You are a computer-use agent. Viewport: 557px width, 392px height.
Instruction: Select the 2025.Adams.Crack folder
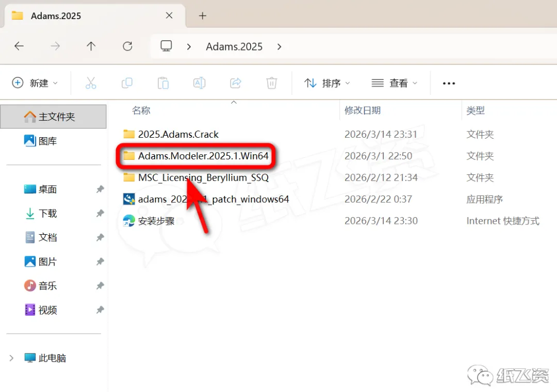click(178, 134)
